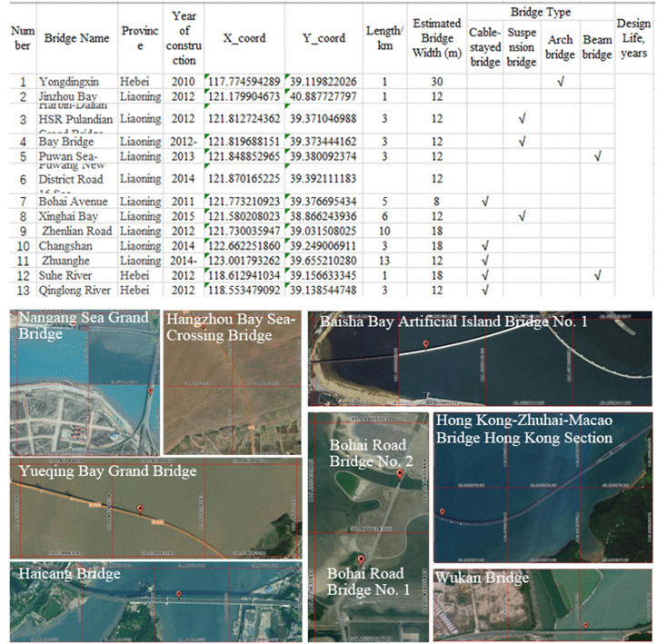Click the Bridge Name column header
This screenshot has height=644, width=657.
coord(76,38)
